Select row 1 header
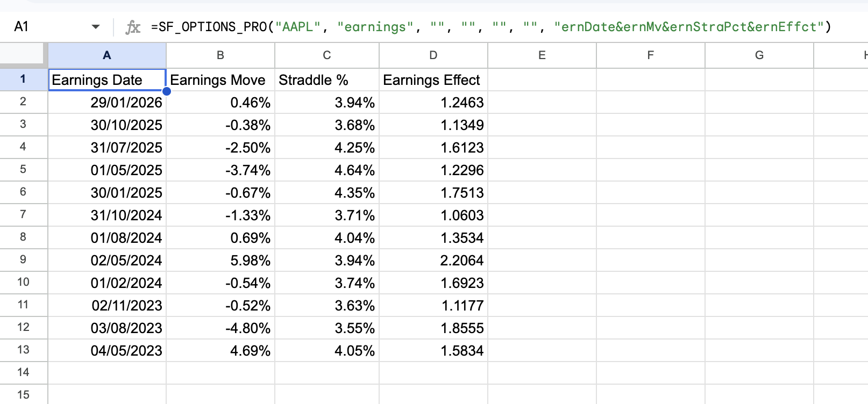This screenshot has height=404, width=868. click(x=24, y=80)
